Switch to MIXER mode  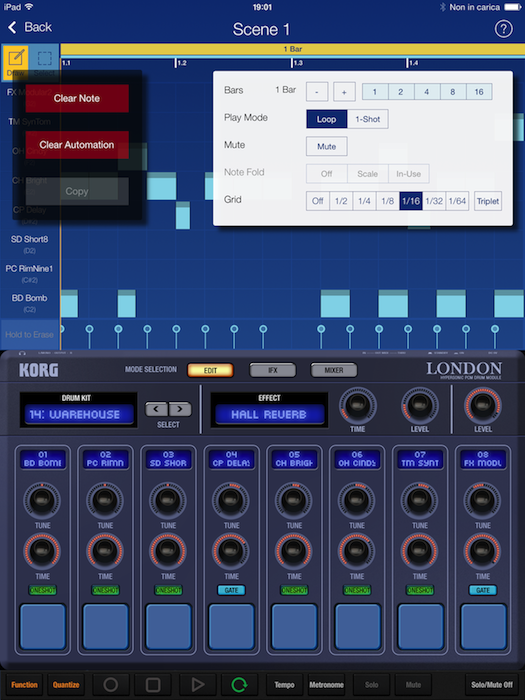334,370
